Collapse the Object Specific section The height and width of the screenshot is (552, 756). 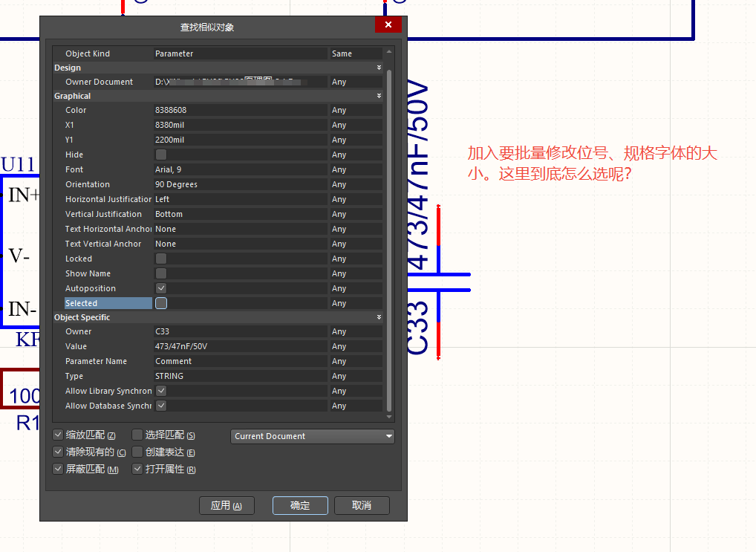click(x=379, y=317)
